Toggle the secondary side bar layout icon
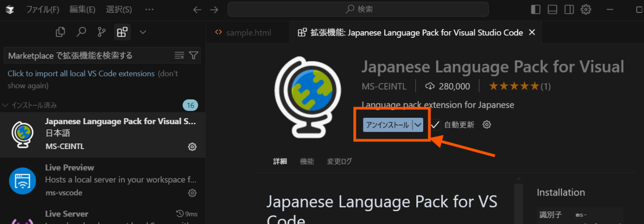This screenshot has width=644, height=224. 569,9
